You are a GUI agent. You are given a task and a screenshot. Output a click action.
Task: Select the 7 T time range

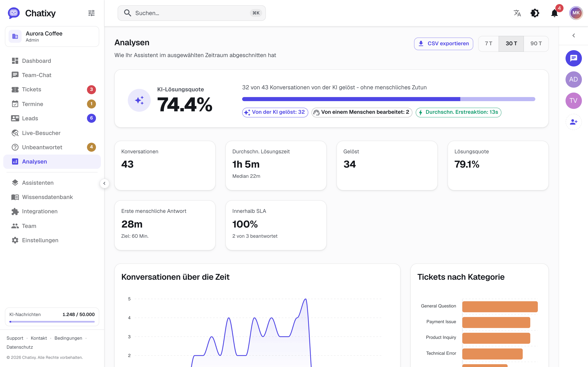tap(488, 44)
